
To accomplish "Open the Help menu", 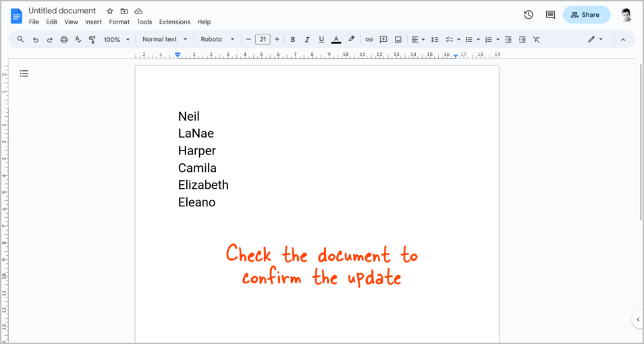I will pos(204,22).
